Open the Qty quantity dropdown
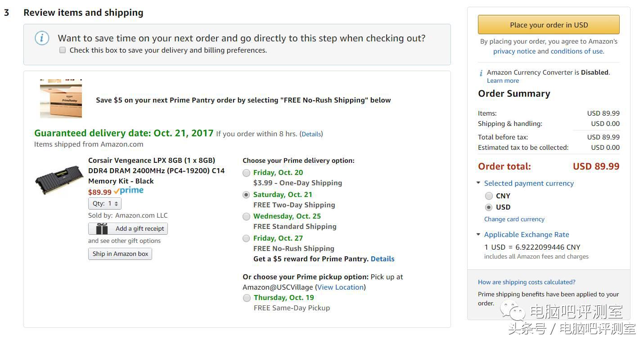 point(105,204)
